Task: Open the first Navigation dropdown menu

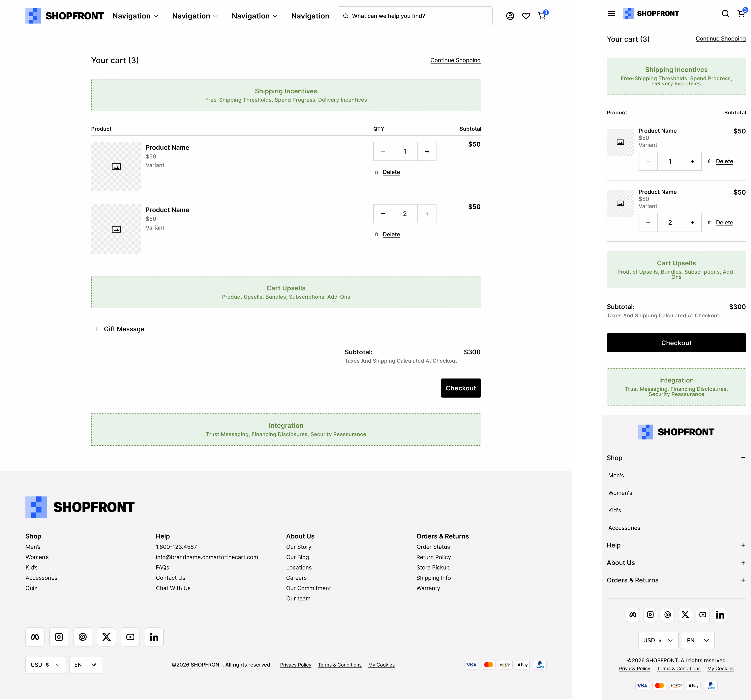Action: point(135,16)
